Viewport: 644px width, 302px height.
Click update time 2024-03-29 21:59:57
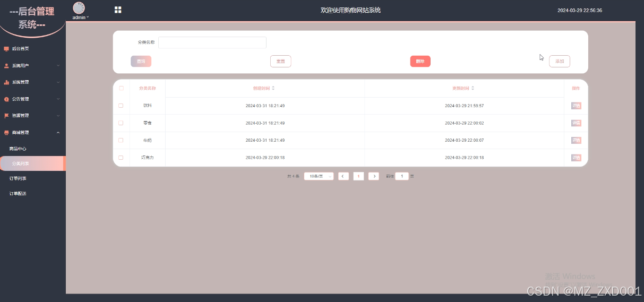[x=464, y=106]
